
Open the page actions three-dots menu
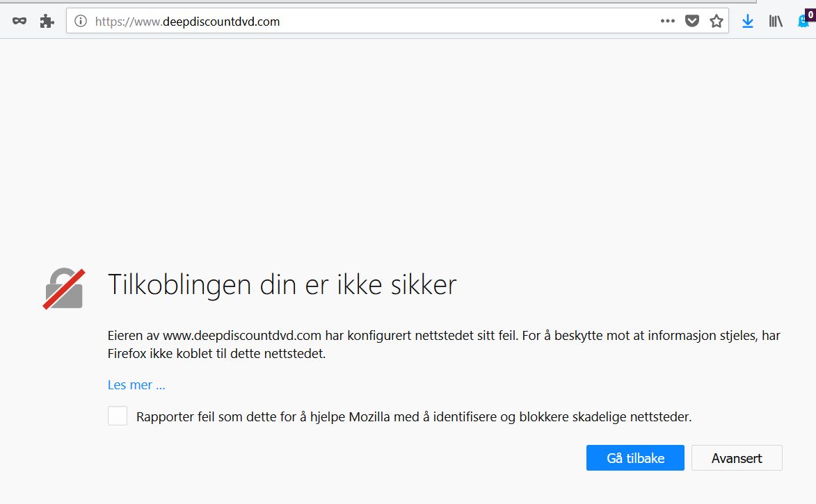668,22
